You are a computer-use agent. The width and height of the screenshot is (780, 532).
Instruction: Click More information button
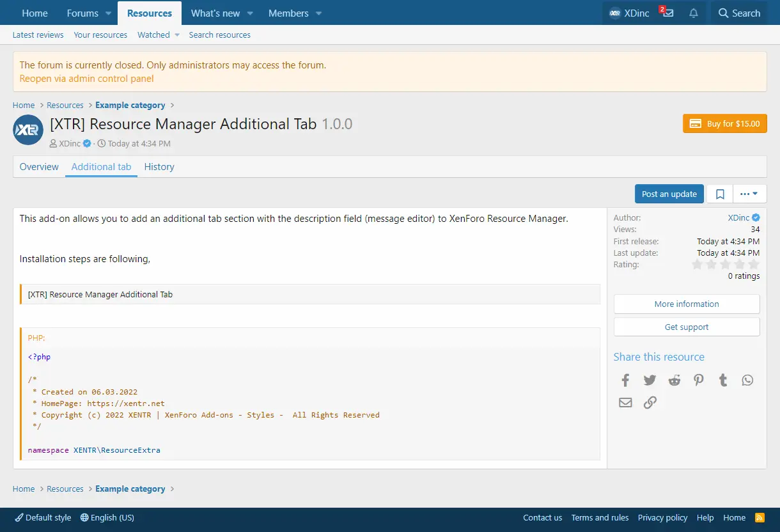pos(687,304)
